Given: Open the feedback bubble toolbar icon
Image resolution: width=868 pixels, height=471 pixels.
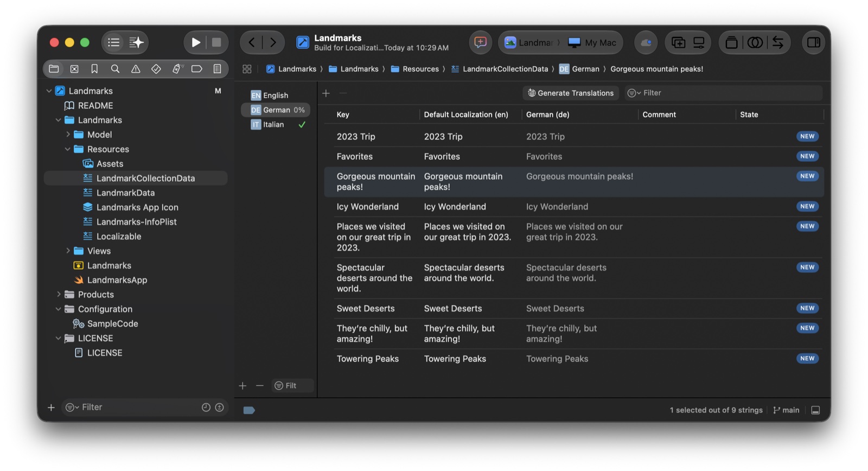Looking at the screenshot, I should (x=480, y=42).
